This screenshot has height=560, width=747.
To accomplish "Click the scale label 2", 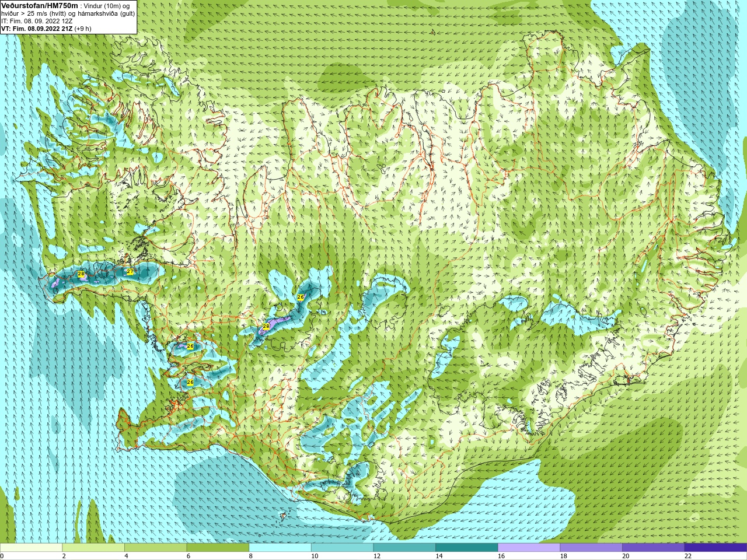I will pos(64,556).
